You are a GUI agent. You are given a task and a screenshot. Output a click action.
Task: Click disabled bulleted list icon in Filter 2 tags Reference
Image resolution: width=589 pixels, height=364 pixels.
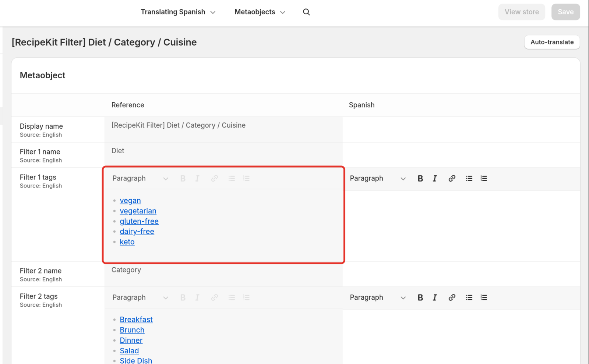[x=232, y=297]
